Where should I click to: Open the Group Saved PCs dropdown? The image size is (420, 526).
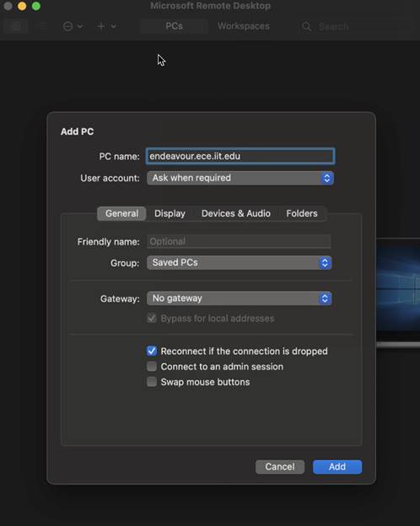tap(239, 263)
